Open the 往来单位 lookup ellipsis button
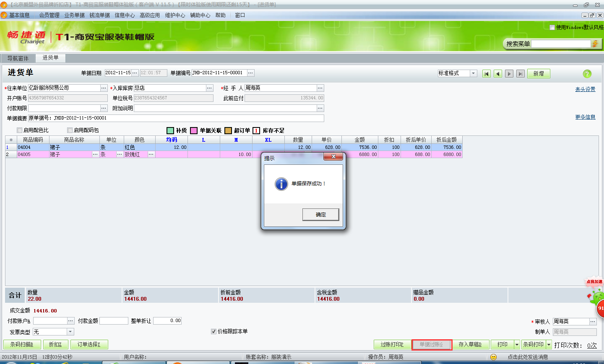The height and width of the screenshot is (364, 604). (x=104, y=88)
